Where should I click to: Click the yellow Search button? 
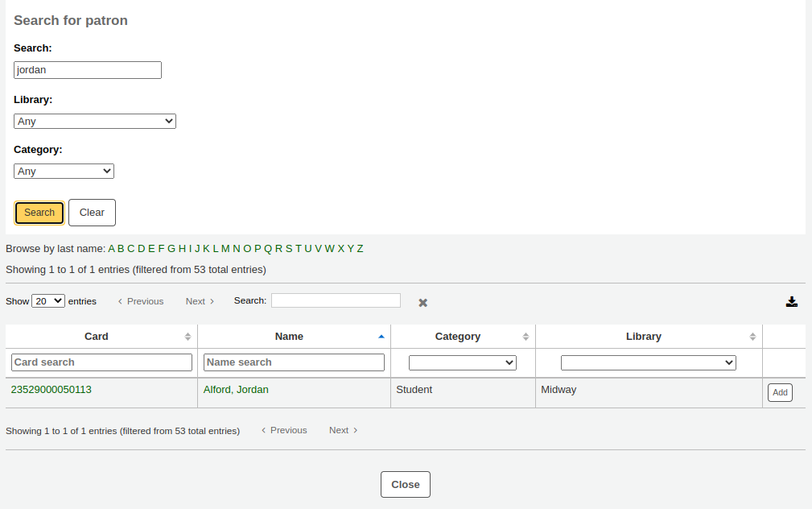[x=39, y=213]
